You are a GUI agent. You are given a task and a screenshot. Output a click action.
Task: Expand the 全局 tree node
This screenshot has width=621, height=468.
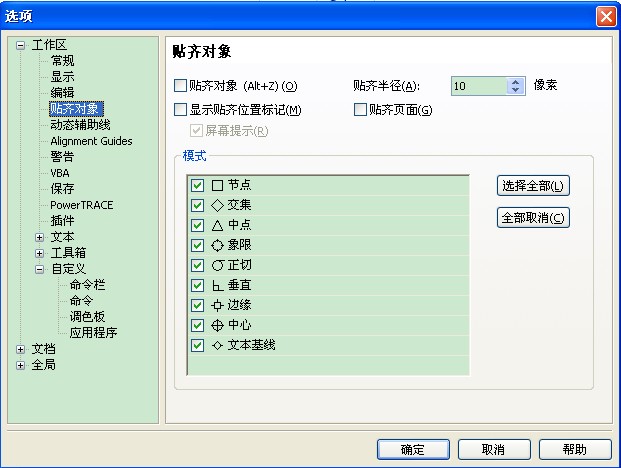coord(21,365)
